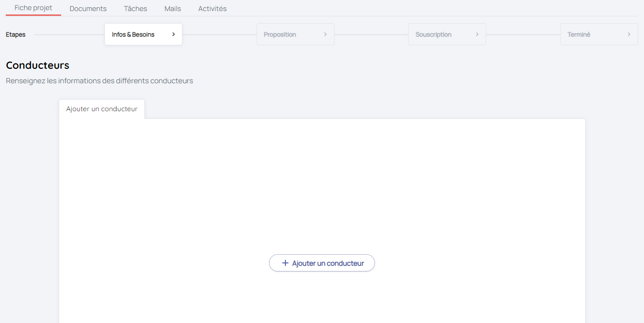Click the progress line between Etapes and Infos & Besoins
This screenshot has height=323, width=644.
click(69, 35)
